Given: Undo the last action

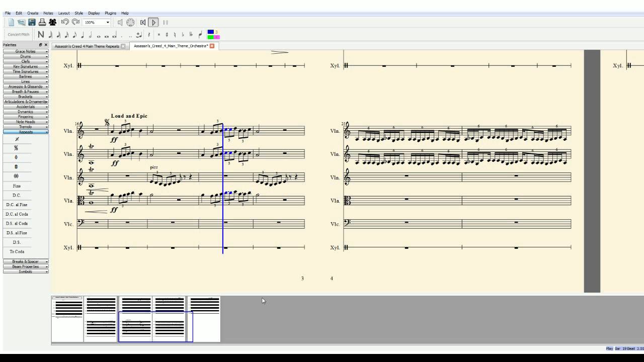Looking at the screenshot, I should (x=65, y=22).
